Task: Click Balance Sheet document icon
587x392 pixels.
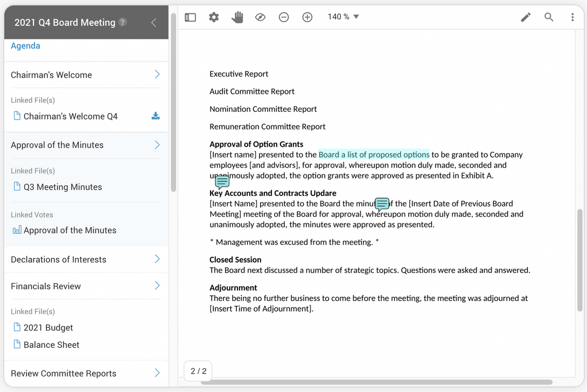Action: (17, 344)
